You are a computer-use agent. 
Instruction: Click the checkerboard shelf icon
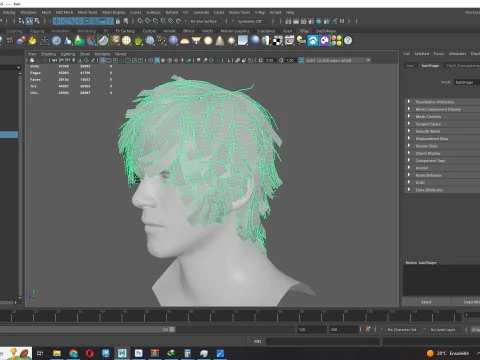tap(278, 41)
